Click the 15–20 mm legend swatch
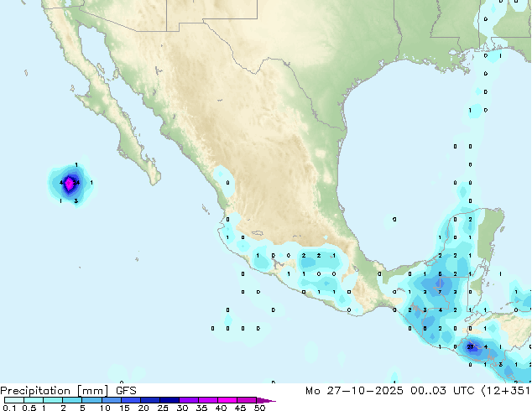 (131, 400)
